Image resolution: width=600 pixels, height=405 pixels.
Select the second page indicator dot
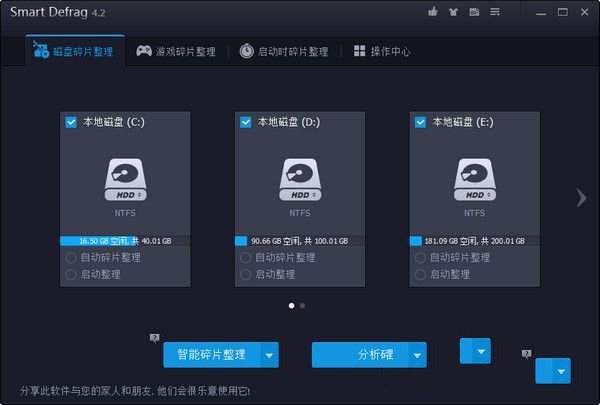tap(302, 305)
